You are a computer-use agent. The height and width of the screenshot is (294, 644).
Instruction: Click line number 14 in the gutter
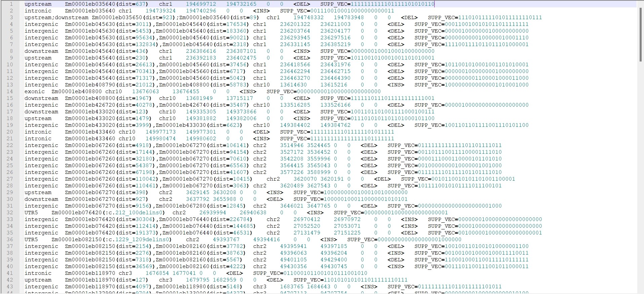10,91
